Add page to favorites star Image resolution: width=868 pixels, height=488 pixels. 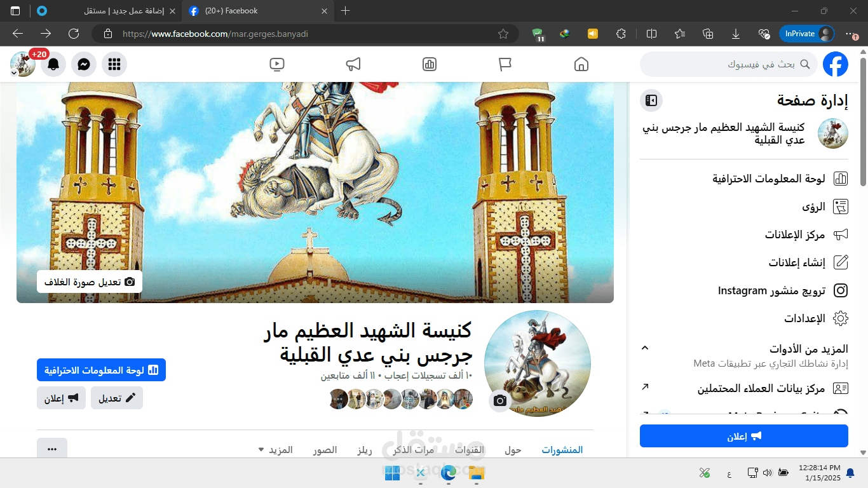click(x=503, y=34)
